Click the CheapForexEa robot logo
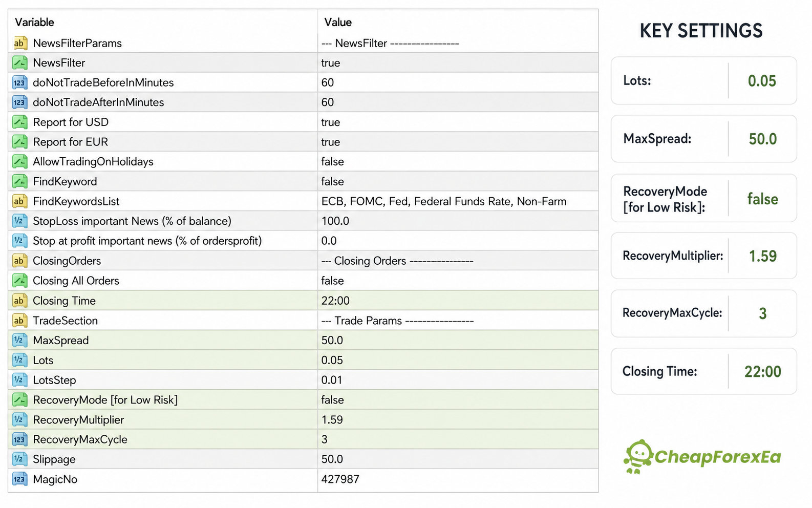812x508 pixels. coord(637,457)
